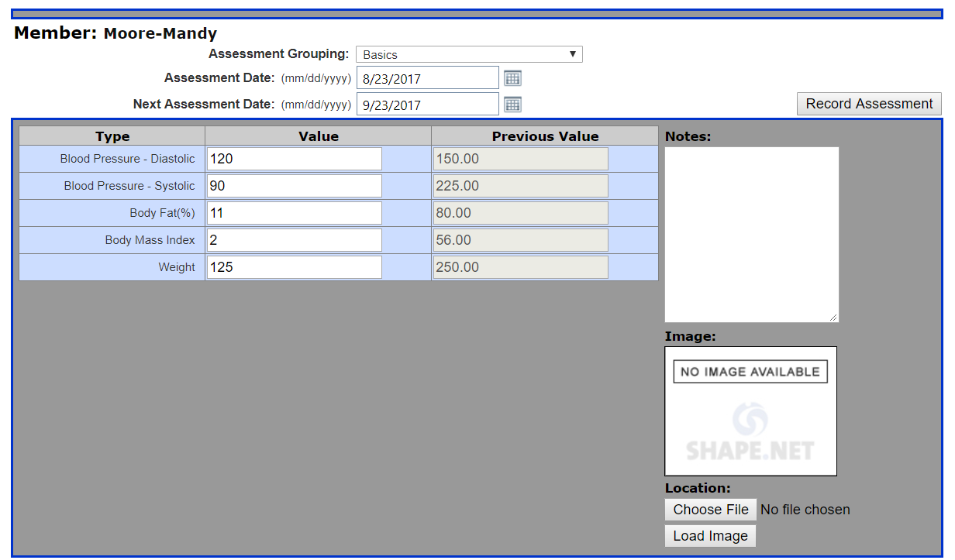
Task: Click the Body Mass Index value input
Action: pyautogui.click(x=294, y=239)
